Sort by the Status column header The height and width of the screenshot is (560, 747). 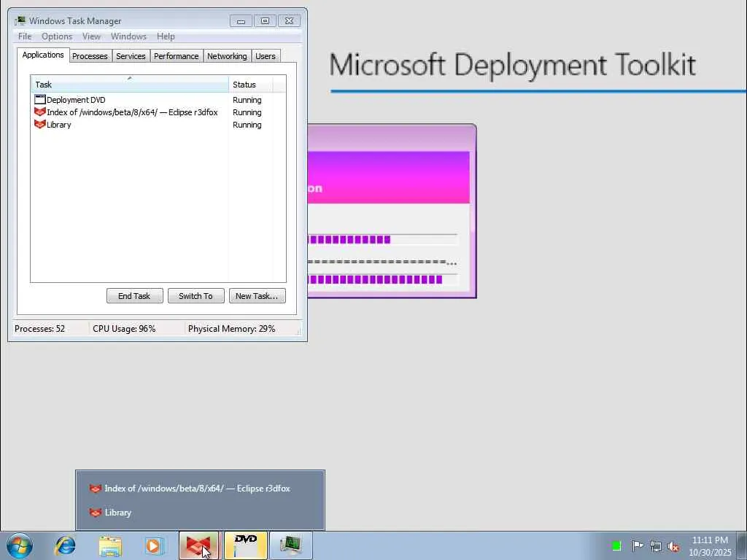[x=251, y=85]
